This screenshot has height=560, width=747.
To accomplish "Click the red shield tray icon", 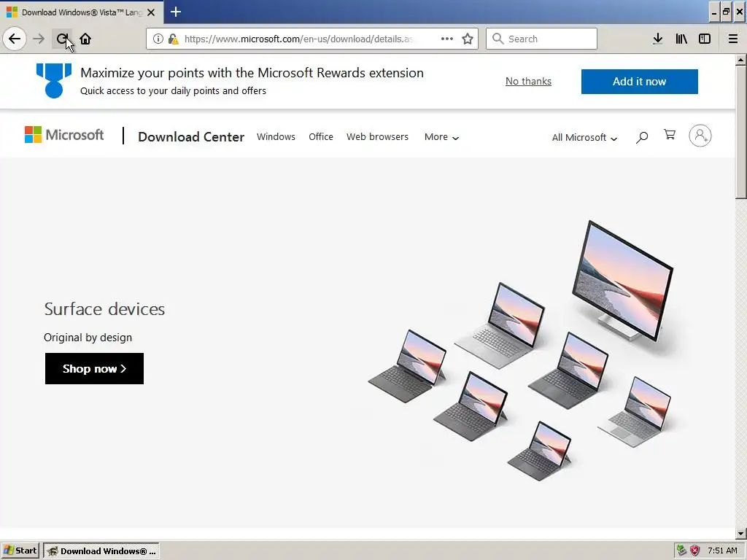I will 695,551.
